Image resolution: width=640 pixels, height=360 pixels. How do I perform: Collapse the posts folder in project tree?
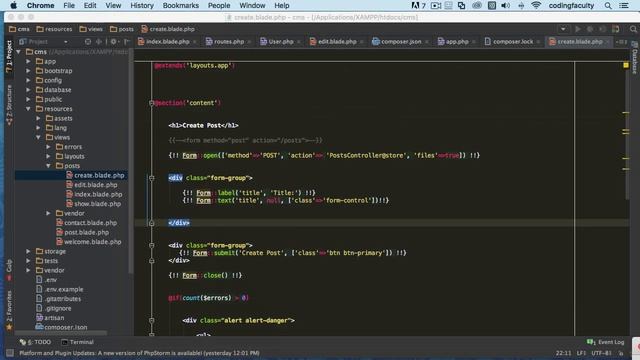(x=48, y=166)
